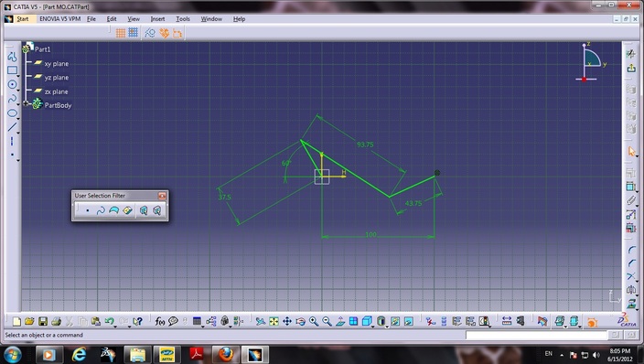644x364 pixels.
Task: Click Zoom Out icon
Action: (x=327, y=321)
